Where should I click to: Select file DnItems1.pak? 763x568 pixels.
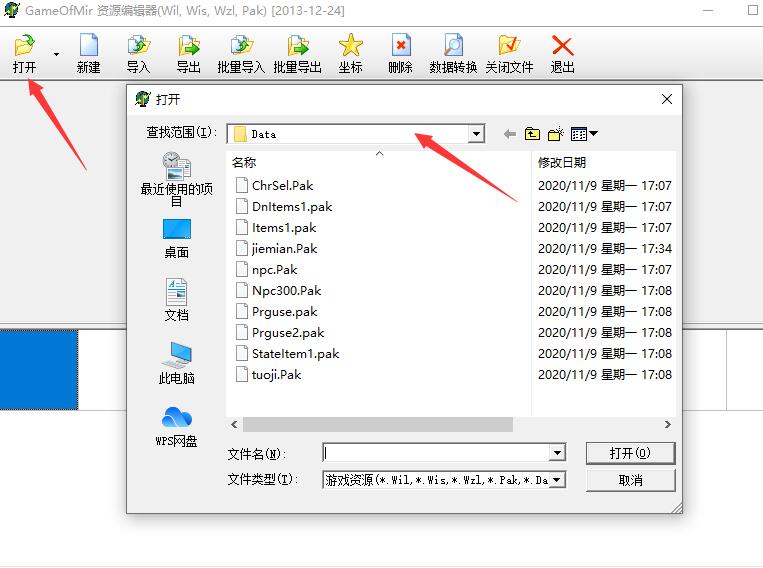[x=292, y=206]
